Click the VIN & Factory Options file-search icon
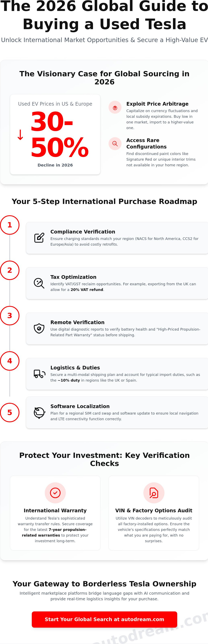The image size is (208, 644). (x=154, y=493)
